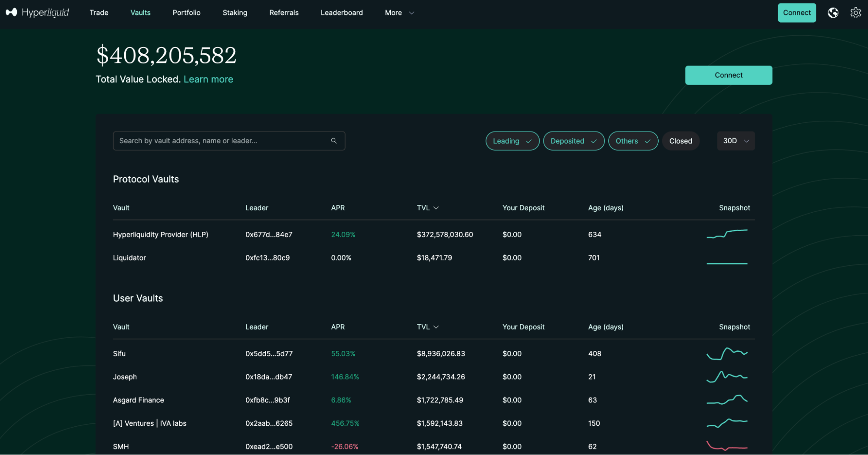The width and height of the screenshot is (868, 455).
Task: Click the SMH red snapshot chart
Action: click(727, 446)
